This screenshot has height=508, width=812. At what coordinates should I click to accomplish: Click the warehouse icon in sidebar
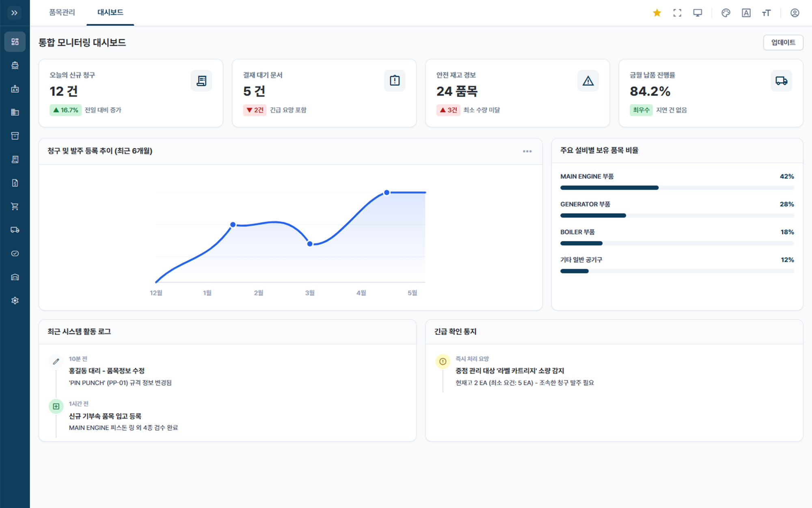pos(15,277)
